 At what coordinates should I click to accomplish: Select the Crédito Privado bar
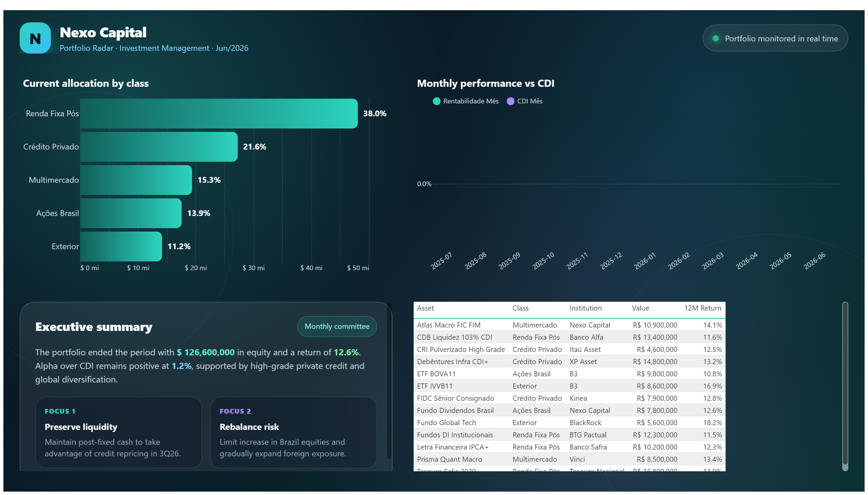tap(159, 146)
